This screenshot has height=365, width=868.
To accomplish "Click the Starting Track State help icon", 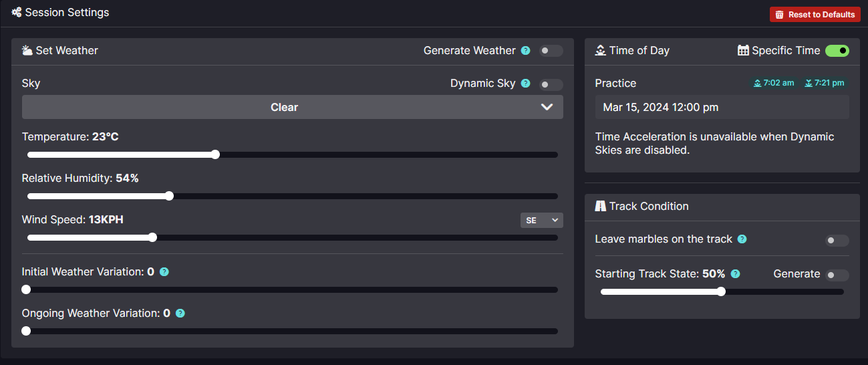I will click(736, 274).
